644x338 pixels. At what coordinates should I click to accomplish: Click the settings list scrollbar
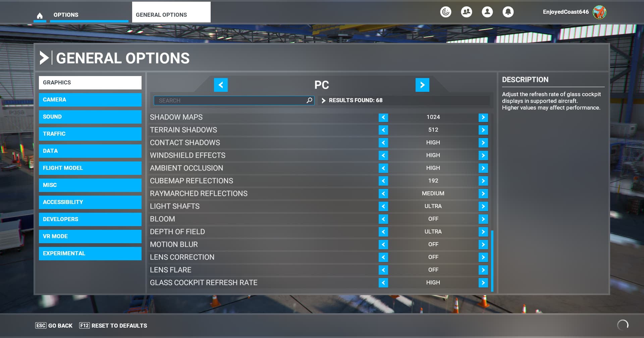(492, 261)
